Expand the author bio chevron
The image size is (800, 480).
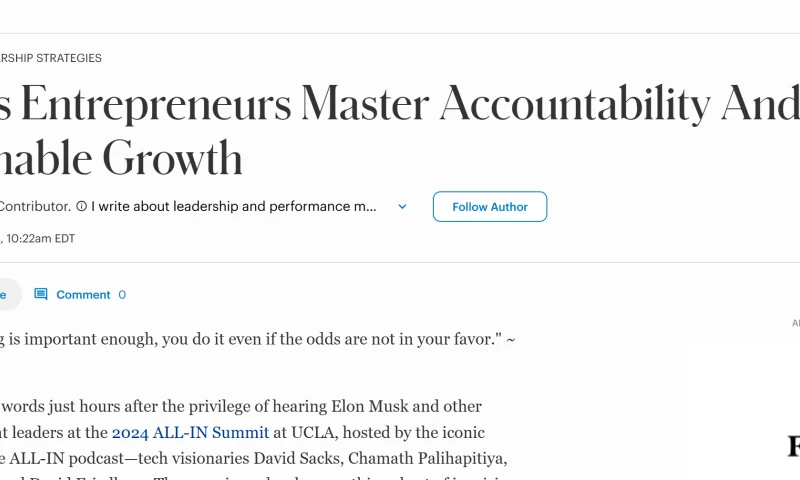tap(402, 207)
